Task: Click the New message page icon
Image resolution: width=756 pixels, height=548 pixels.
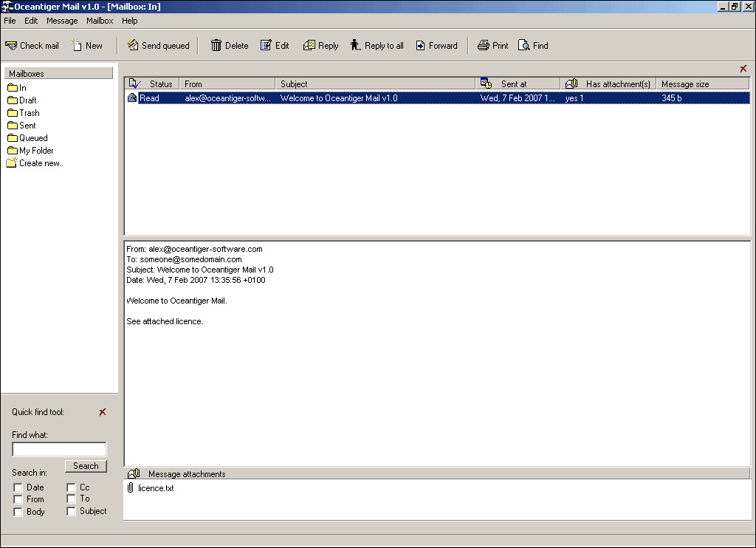Action: (77, 45)
